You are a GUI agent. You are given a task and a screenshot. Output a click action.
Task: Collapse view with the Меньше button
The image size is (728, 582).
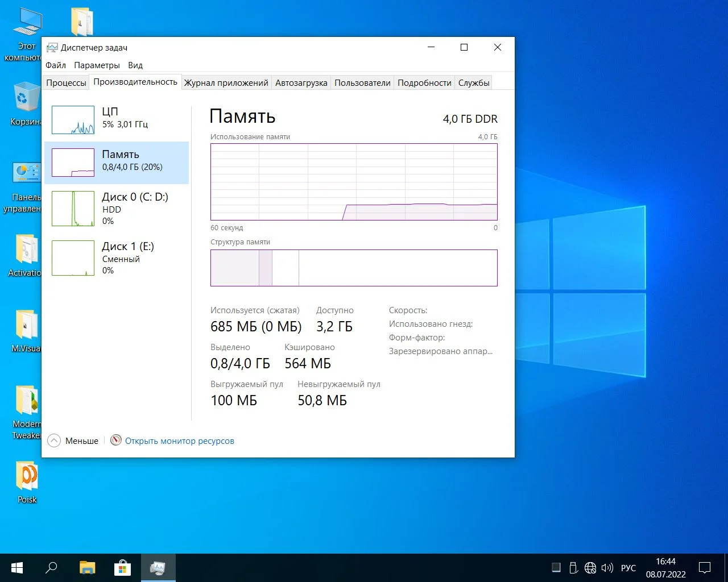(x=73, y=440)
